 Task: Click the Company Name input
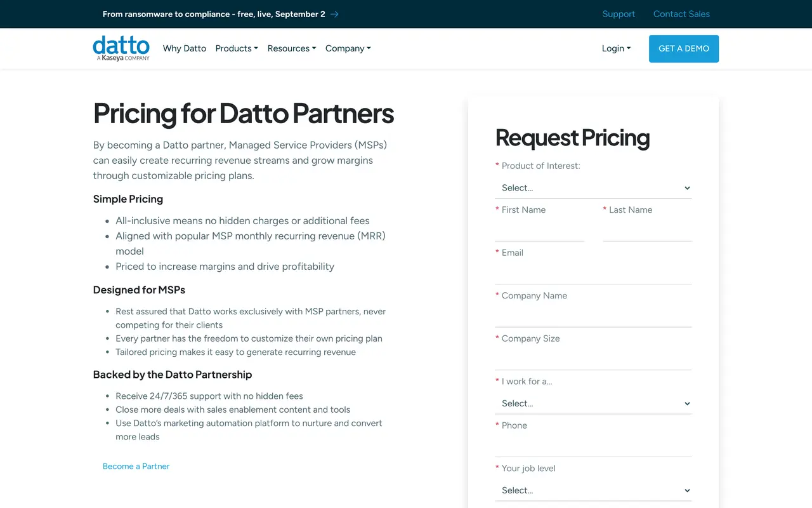point(593,317)
